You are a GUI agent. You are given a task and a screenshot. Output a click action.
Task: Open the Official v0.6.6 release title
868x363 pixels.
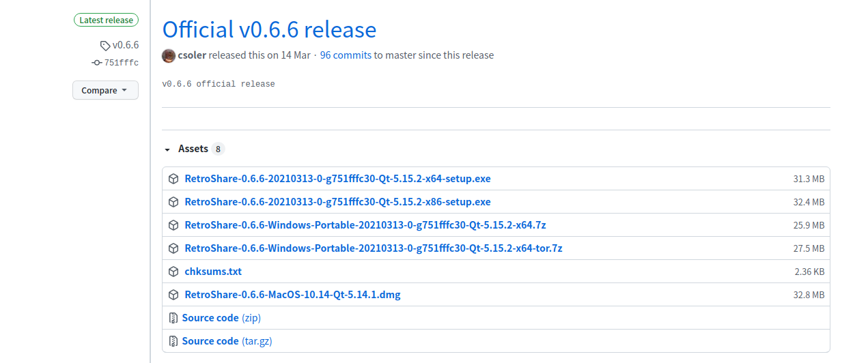coord(269,30)
